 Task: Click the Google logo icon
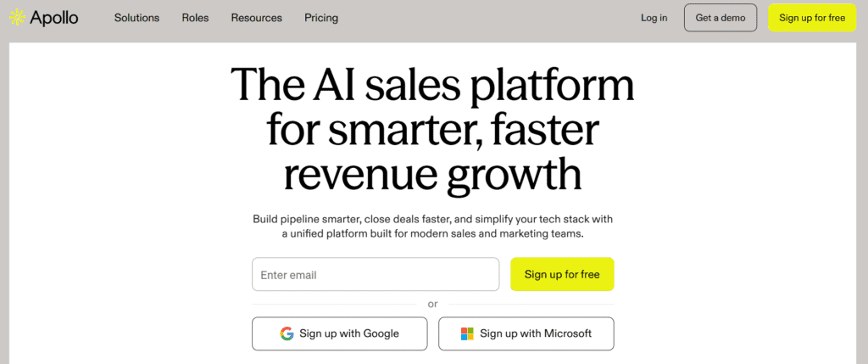[287, 333]
